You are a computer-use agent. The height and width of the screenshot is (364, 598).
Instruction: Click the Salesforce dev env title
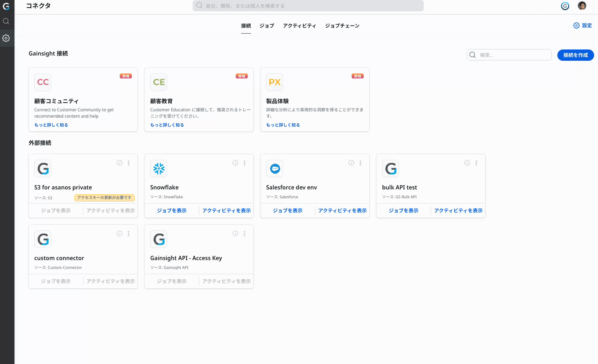tap(292, 187)
